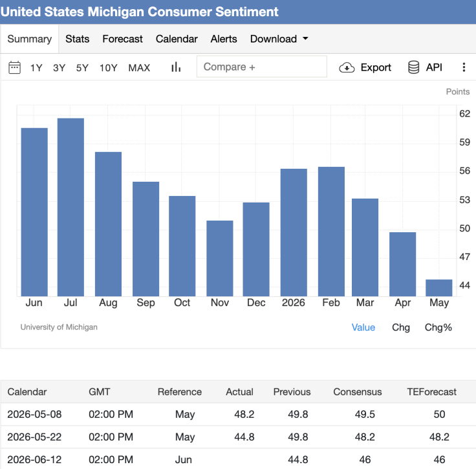The image size is (476, 469).
Task: Select the 3Y time range
Action: pyautogui.click(x=59, y=68)
